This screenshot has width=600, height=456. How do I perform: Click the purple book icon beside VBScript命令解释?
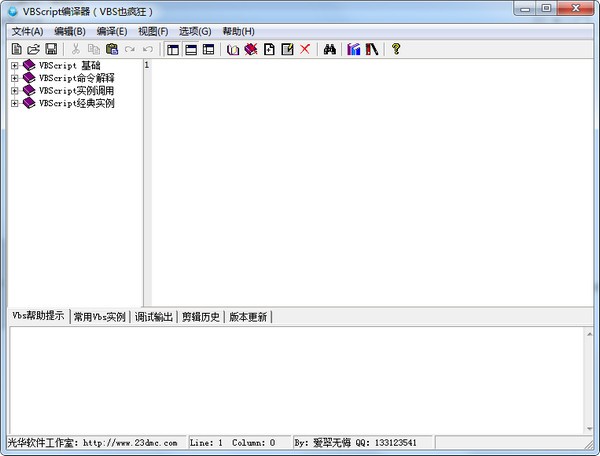pos(29,78)
